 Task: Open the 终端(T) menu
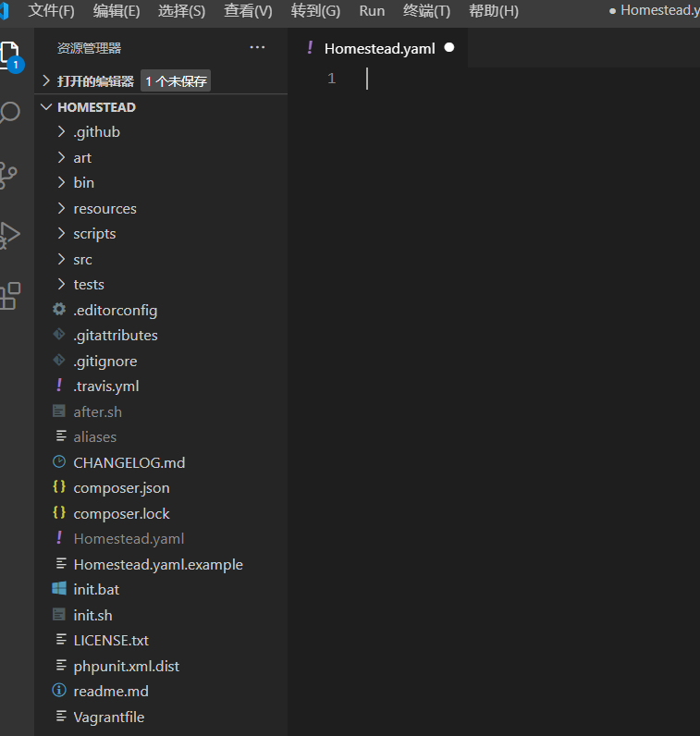pos(427,10)
